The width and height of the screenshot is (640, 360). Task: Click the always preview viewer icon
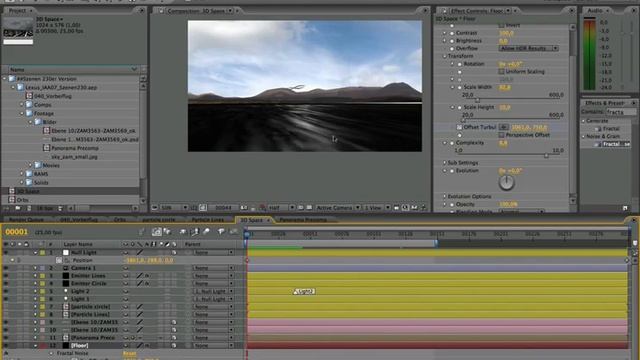pyautogui.click(x=155, y=208)
